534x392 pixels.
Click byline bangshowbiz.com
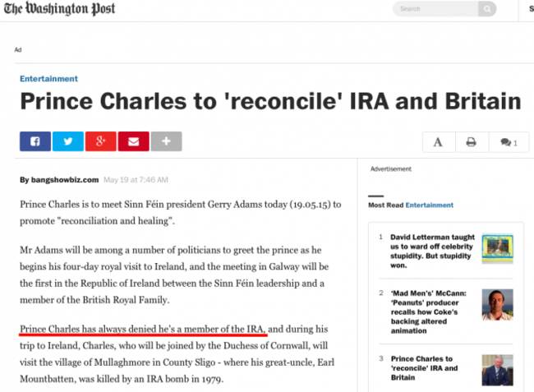[x=65, y=180]
